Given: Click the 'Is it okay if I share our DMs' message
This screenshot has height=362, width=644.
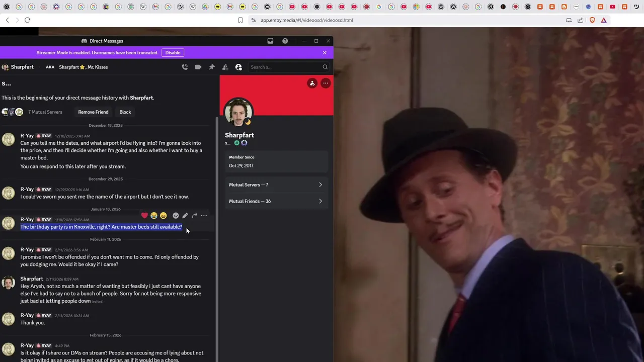Looking at the screenshot, I should pos(112,356).
